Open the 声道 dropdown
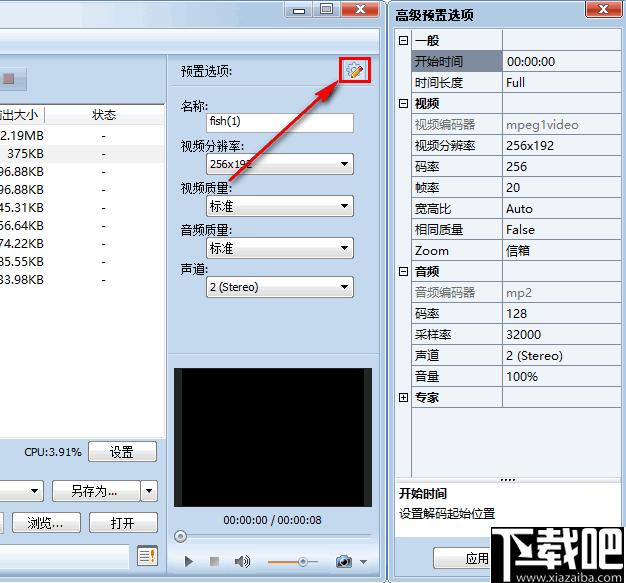Image resolution: width=626 pixels, height=583 pixels. pyautogui.click(x=279, y=288)
